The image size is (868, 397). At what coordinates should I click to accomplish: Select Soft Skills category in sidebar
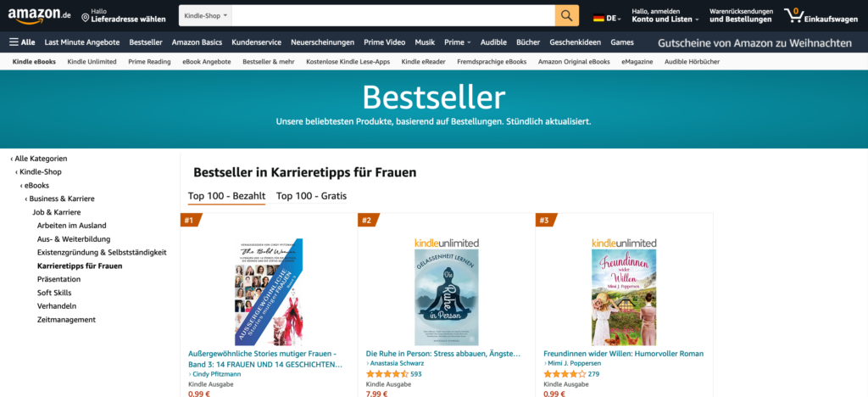54,293
